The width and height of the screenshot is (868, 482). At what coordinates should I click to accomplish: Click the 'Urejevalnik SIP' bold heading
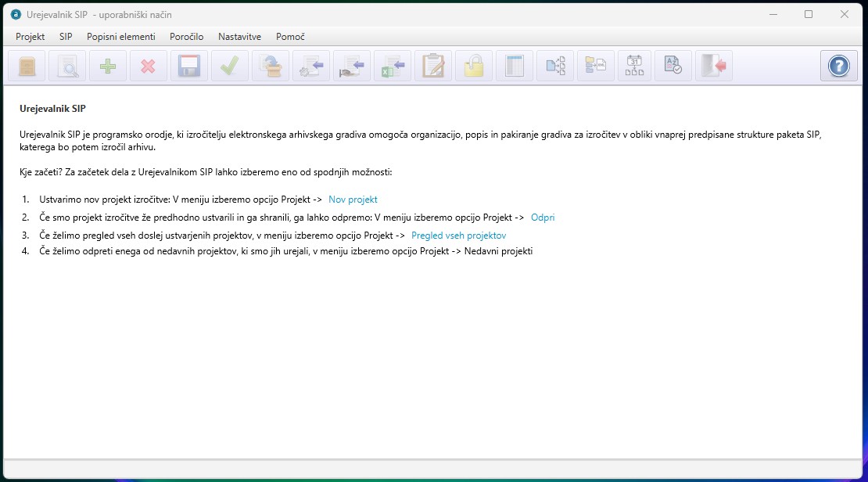click(x=52, y=109)
